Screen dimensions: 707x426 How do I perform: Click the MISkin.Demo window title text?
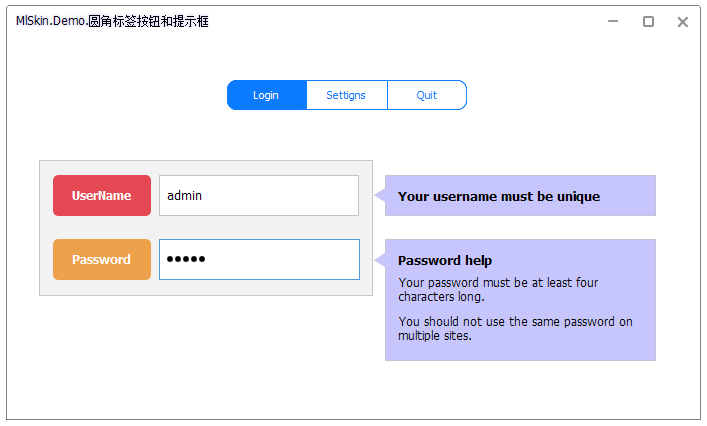coord(112,21)
